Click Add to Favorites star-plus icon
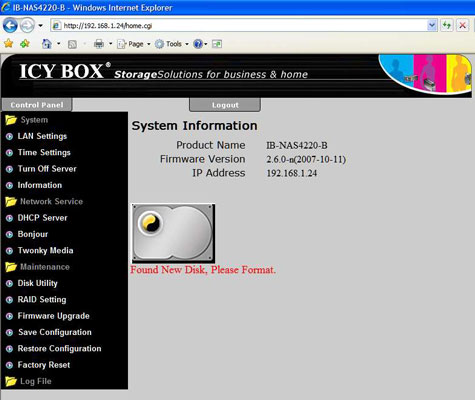The width and height of the screenshot is (475, 400). coord(25,44)
